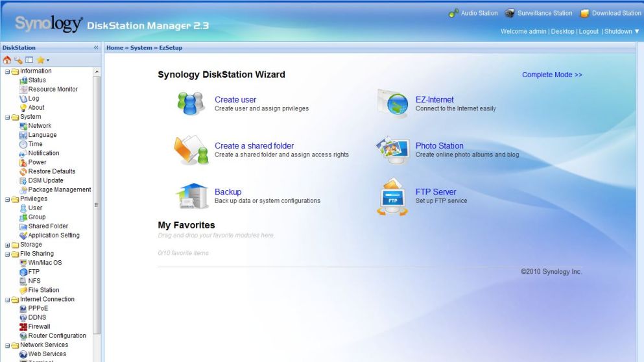Collapse the Privileges tree folder

tap(7, 199)
